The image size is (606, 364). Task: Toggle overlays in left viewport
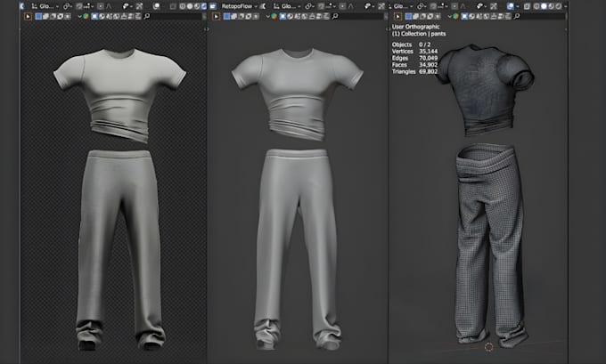pyautogui.click(x=157, y=6)
